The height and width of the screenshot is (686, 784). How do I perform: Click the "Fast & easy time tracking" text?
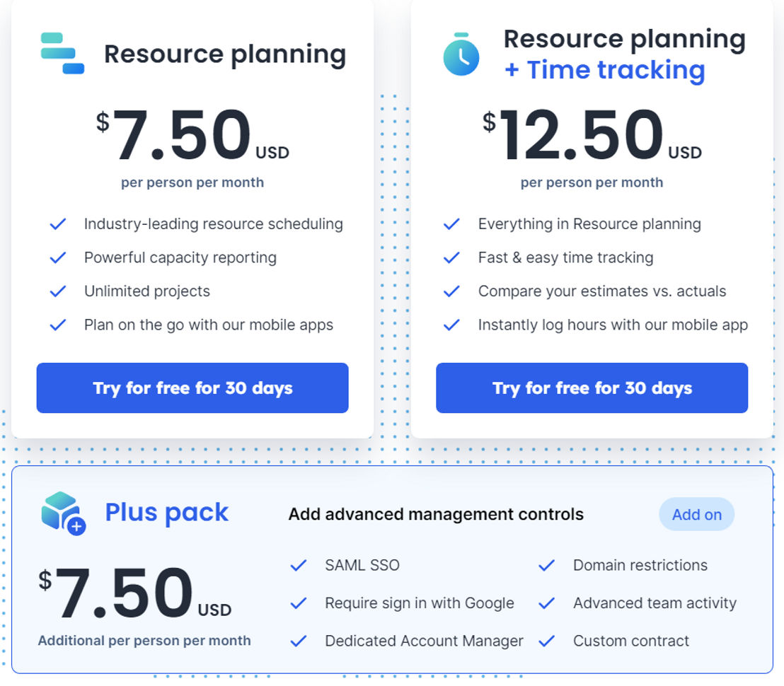tap(565, 258)
